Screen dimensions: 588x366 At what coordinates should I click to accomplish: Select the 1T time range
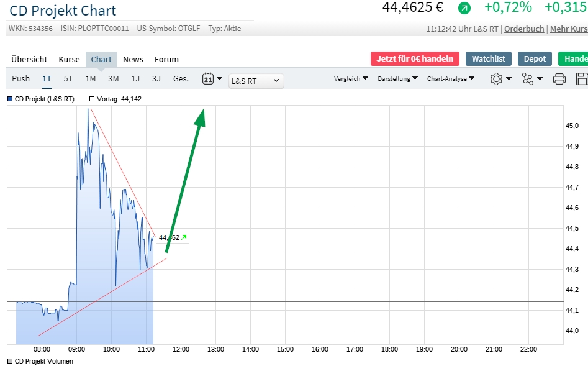click(x=47, y=78)
